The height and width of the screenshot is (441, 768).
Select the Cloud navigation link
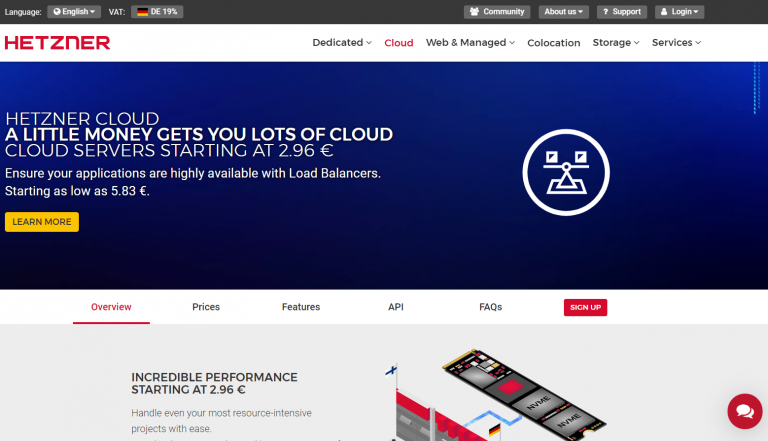pos(399,43)
